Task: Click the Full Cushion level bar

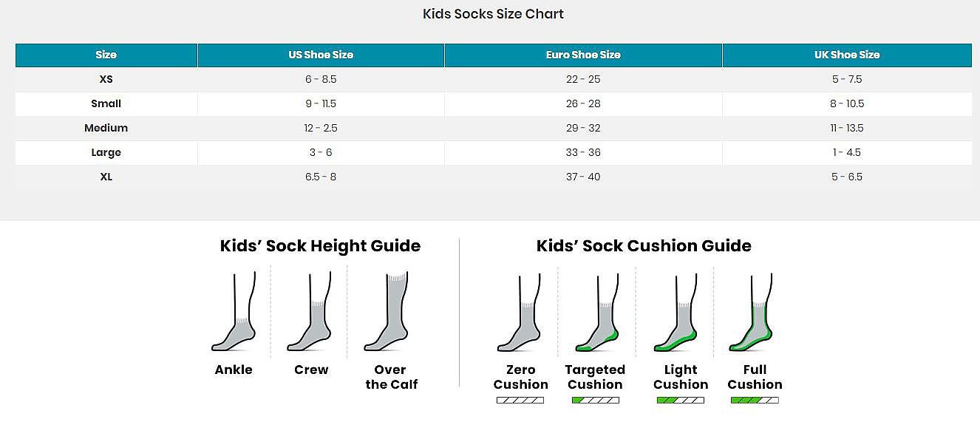Action: [x=755, y=401]
